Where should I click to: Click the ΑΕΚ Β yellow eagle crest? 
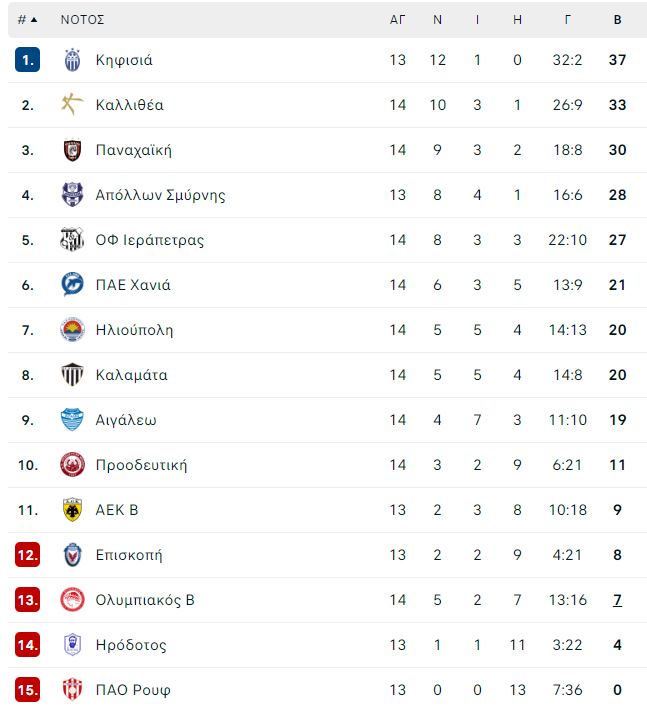coord(72,510)
